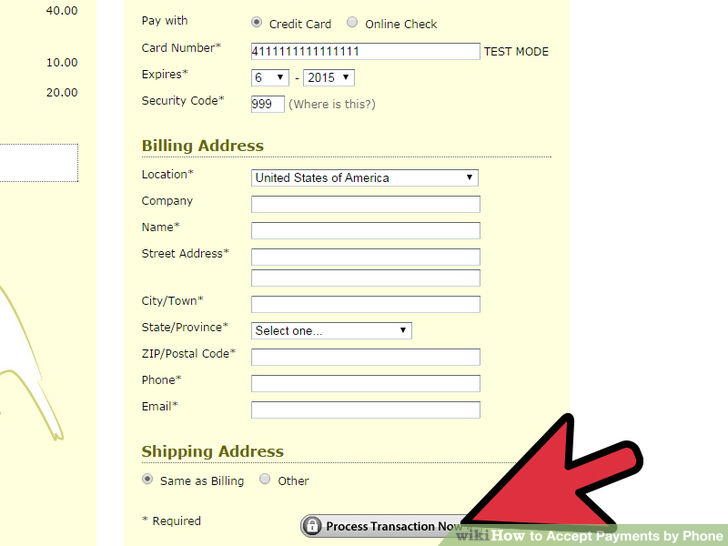
Task: Click the Security Code field
Action: [267, 104]
